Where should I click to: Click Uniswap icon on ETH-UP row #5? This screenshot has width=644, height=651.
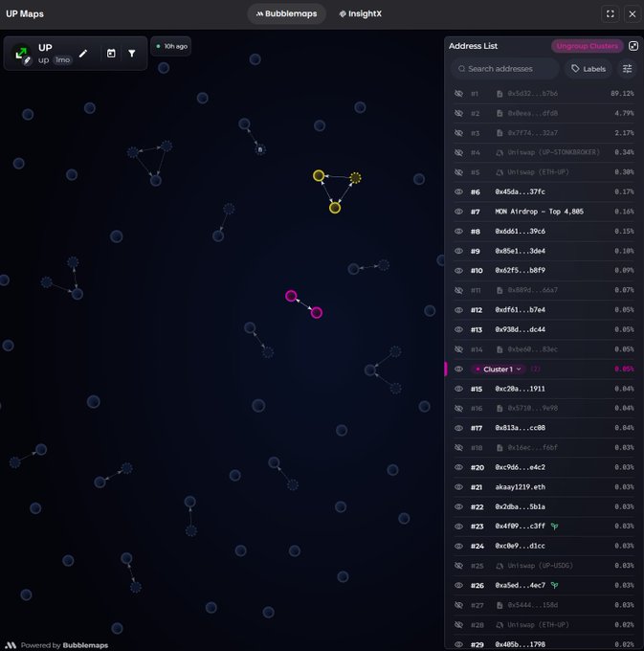pos(500,172)
